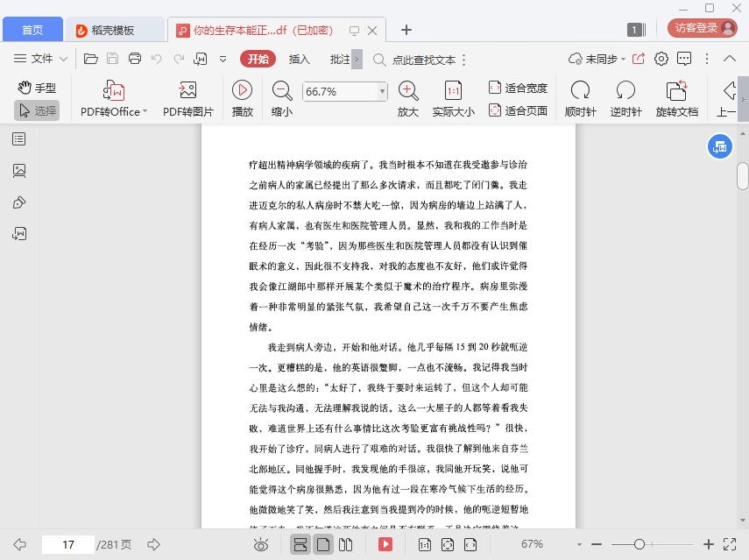The image size is (749, 560).
Task: Click the 旋转文档 rotate document icon
Action: [x=676, y=91]
